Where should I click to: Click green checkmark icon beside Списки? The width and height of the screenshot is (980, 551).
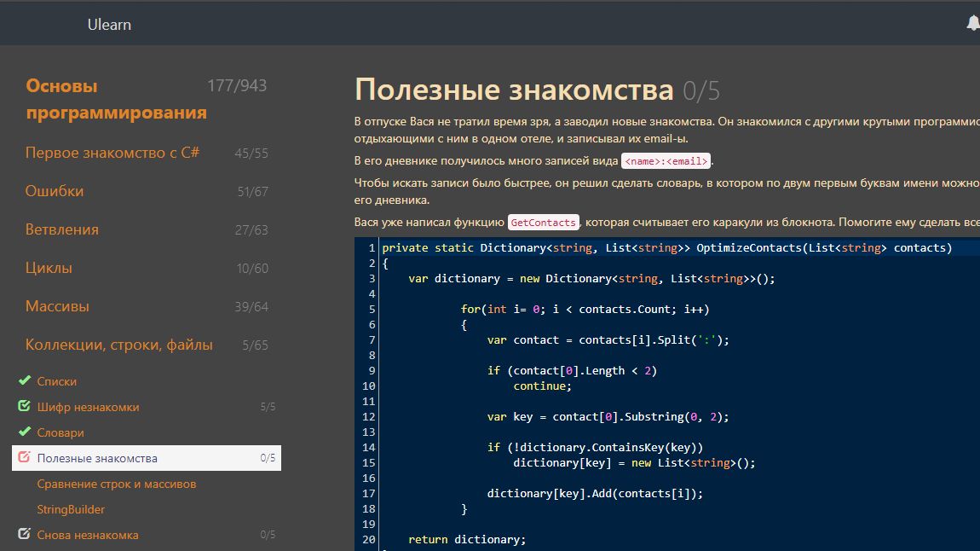tap(25, 380)
